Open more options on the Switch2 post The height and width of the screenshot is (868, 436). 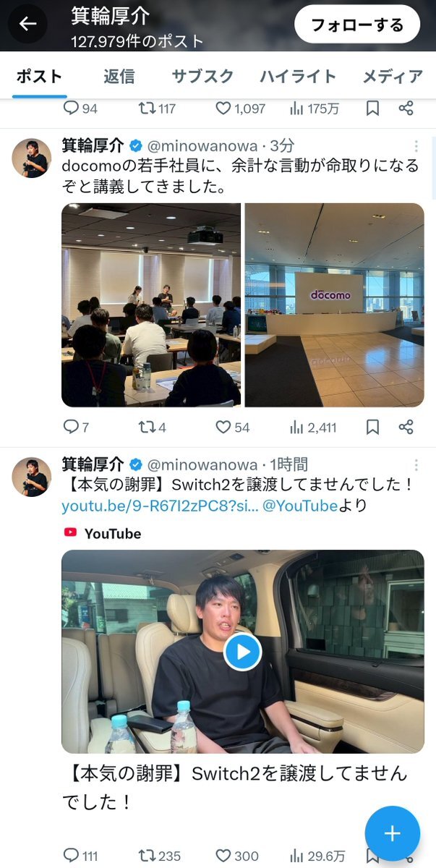(416, 465)
